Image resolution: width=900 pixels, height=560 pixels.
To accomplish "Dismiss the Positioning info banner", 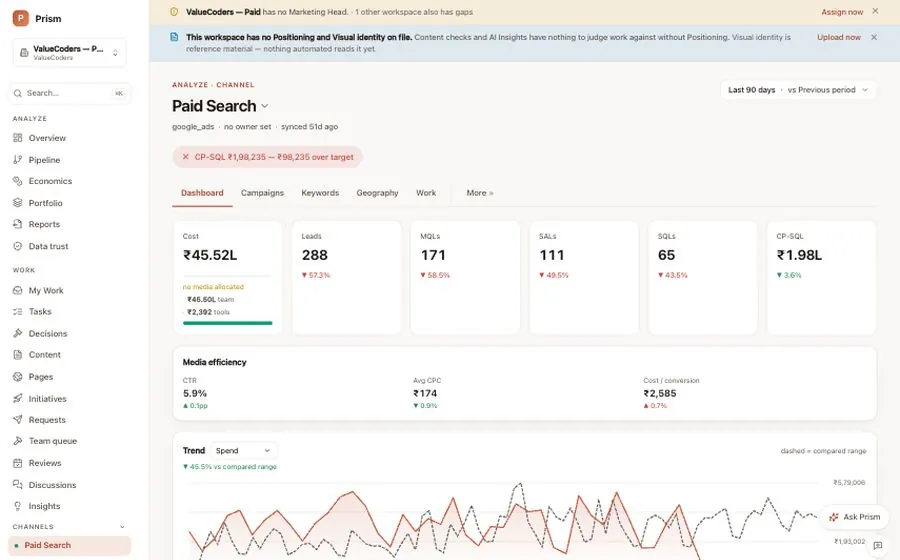I will click(x=874, y=37).
